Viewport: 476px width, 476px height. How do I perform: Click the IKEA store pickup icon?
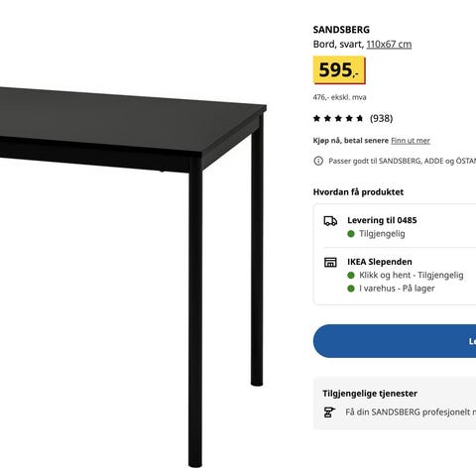[330, 262]
